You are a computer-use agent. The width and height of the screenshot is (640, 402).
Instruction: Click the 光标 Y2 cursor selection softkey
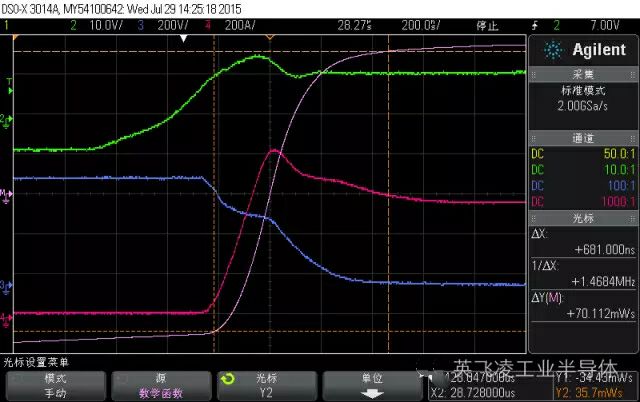click(x=265, y=385)
